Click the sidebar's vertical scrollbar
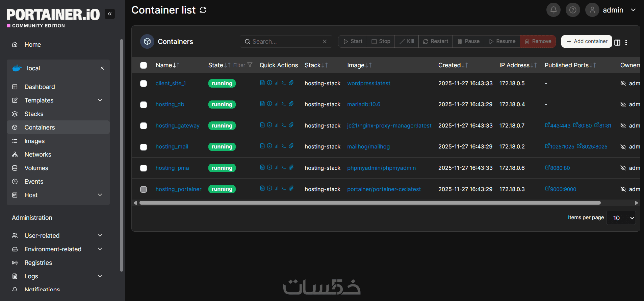Image resolution: width=644 pixels, height=301 pixels. click(122, 155)
